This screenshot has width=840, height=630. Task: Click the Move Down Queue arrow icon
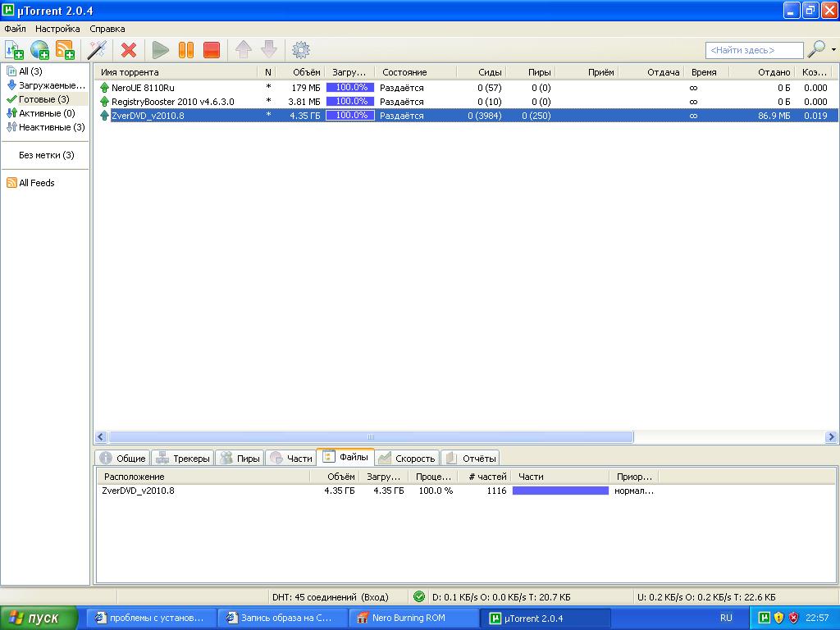coord(269,50)
